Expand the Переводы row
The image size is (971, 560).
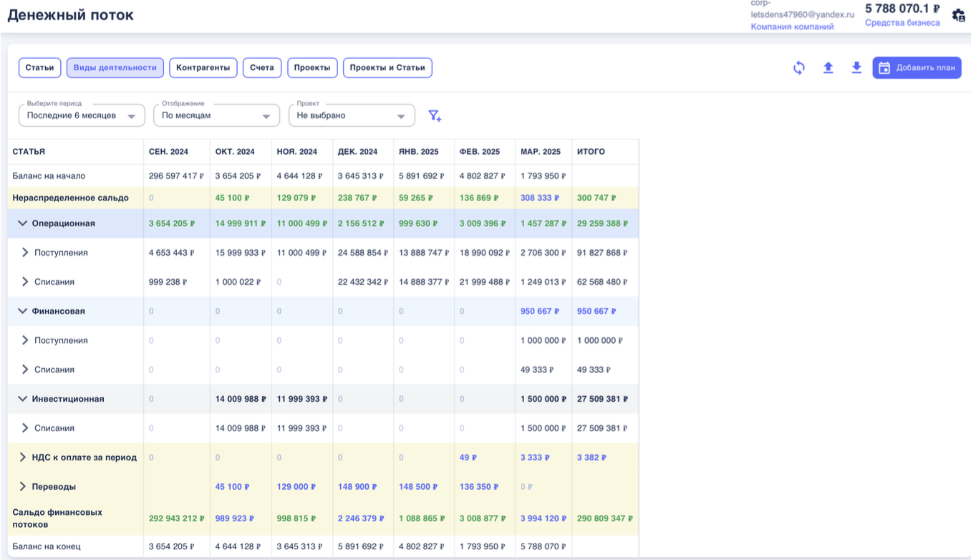coord(23,487)
